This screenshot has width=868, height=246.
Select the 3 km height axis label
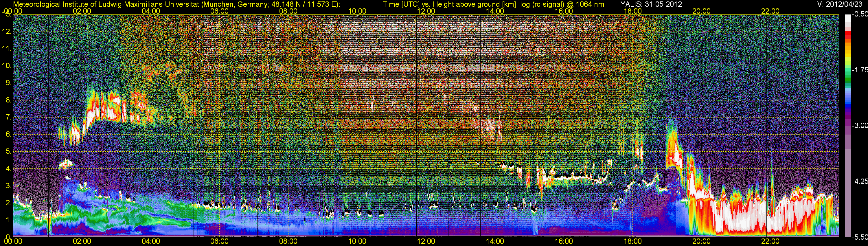coord(8,185)
